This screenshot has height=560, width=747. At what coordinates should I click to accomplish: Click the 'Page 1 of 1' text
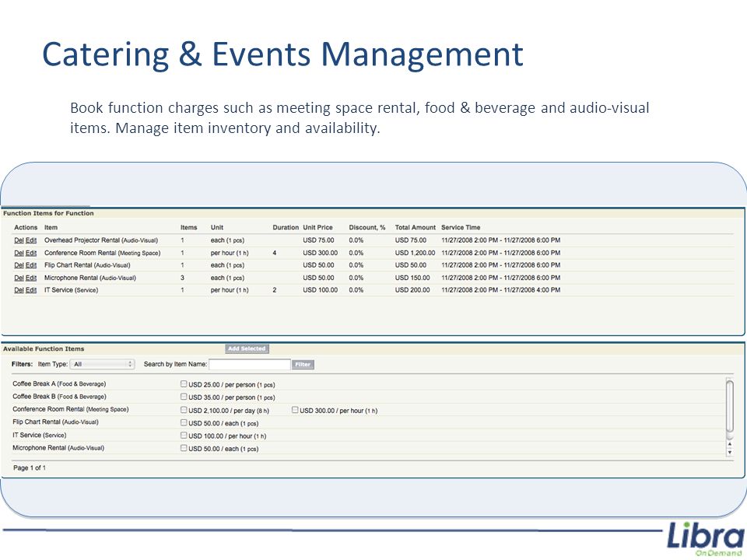[x=30, y=468]
